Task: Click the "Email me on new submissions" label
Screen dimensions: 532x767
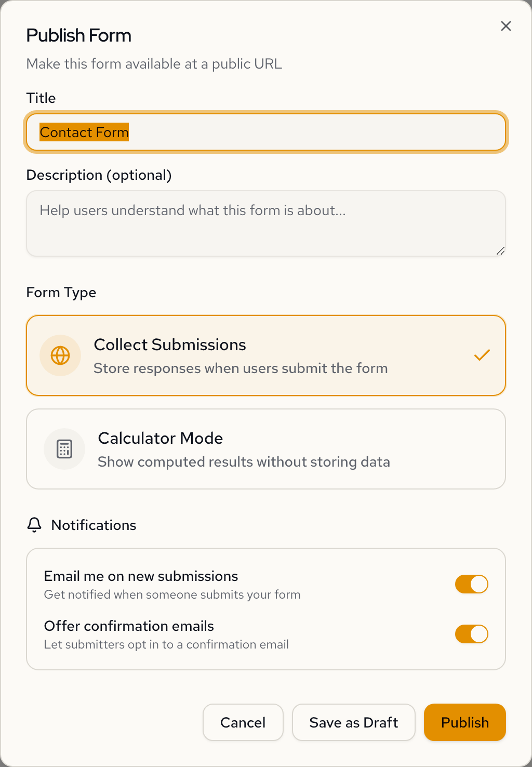Action: coord(140,576)
